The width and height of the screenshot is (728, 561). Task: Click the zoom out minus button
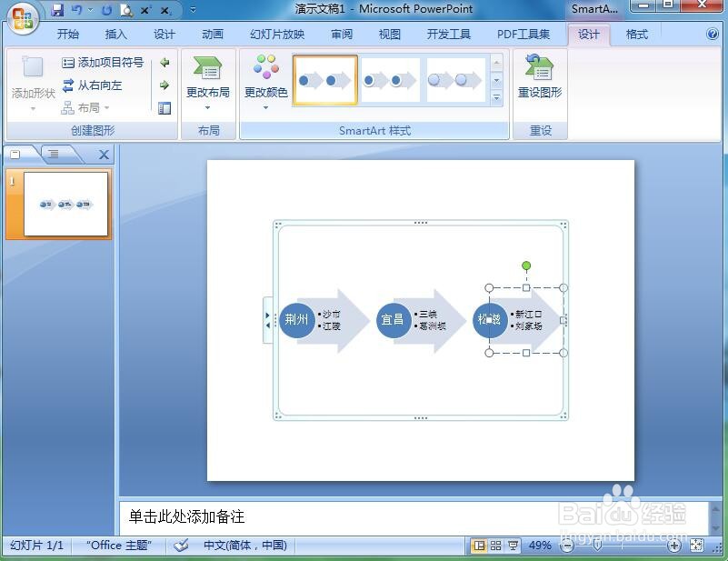coord(567,546)
